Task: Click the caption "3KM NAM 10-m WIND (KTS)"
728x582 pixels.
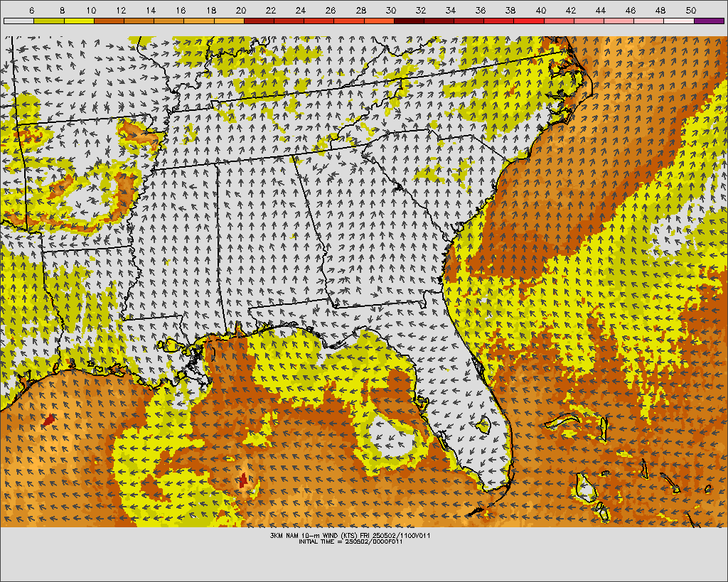Action: [x=314, y=536]
